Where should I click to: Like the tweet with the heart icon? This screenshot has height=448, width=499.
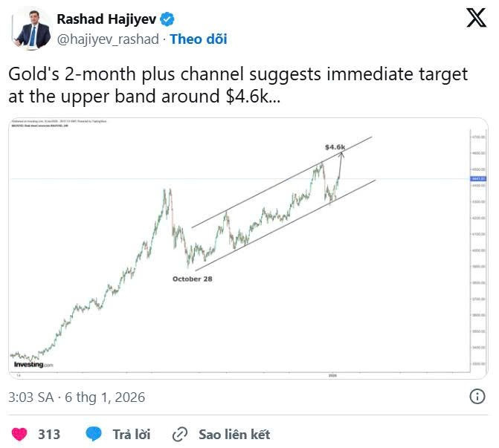(22, 434)
